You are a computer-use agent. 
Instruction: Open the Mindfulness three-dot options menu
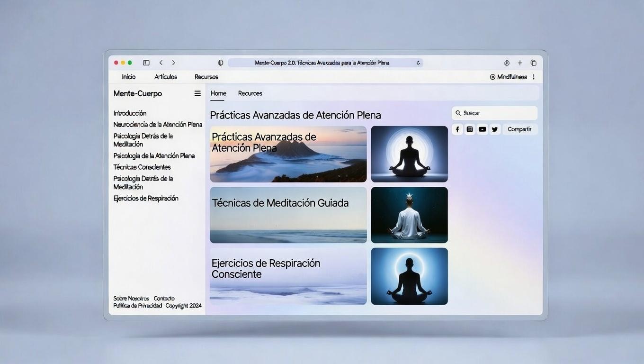pyautogui.click(x=534, y=77)
